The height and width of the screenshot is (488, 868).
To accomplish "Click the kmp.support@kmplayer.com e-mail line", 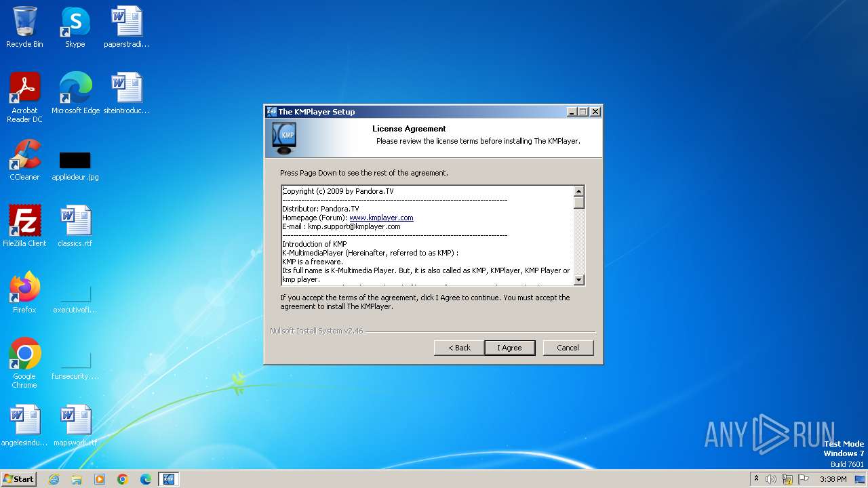I will click(x=341, y=226).
